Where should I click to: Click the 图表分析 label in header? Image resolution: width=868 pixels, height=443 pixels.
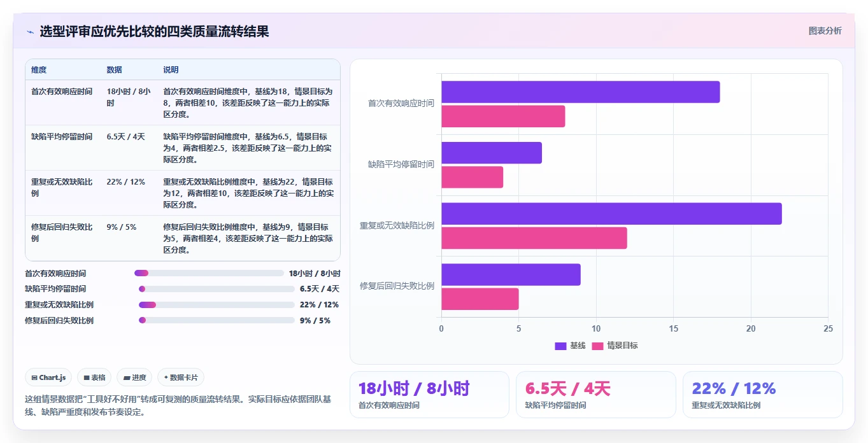[x=825, y=31]
